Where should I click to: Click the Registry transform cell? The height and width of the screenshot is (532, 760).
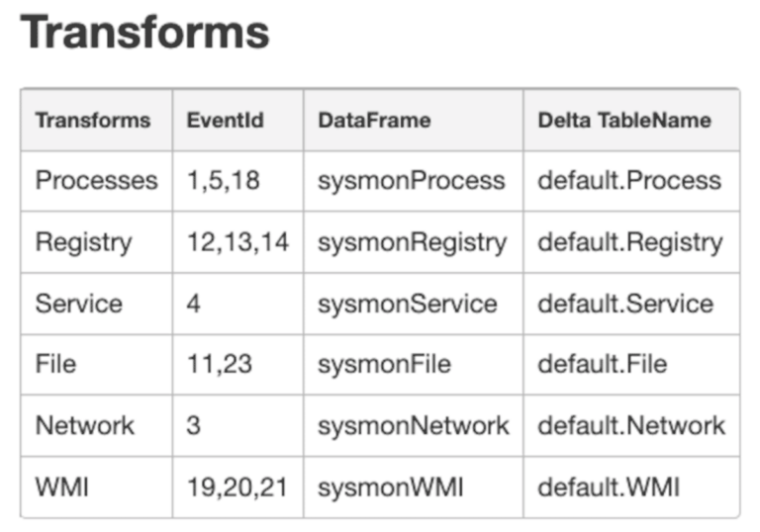tap(83, 242)
